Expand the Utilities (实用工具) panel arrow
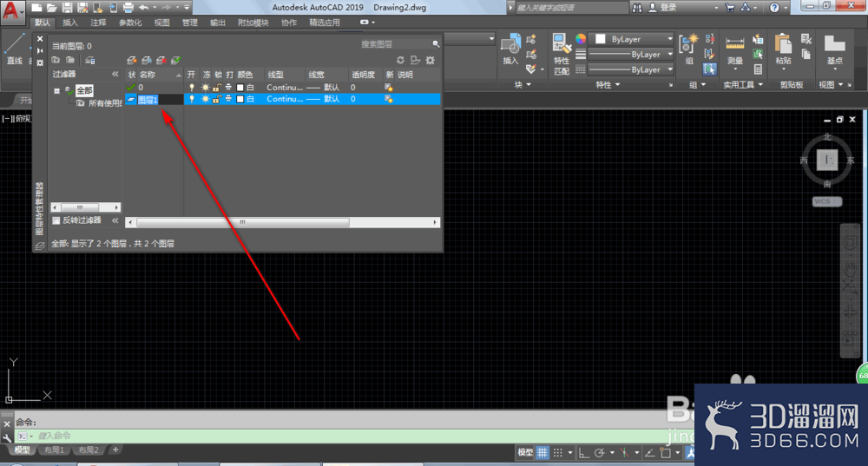The height and width of the screenshot is (466, 868). coord(760,85)
